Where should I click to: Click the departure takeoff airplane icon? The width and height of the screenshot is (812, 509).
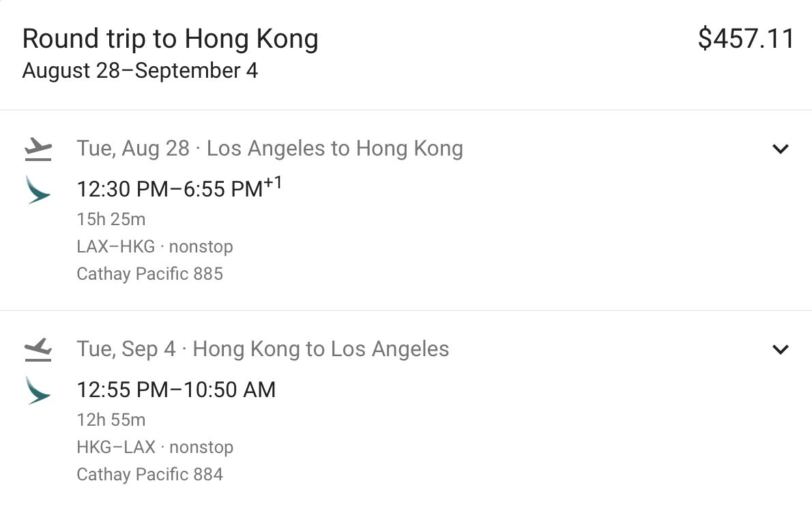click(x=38, y=149)
